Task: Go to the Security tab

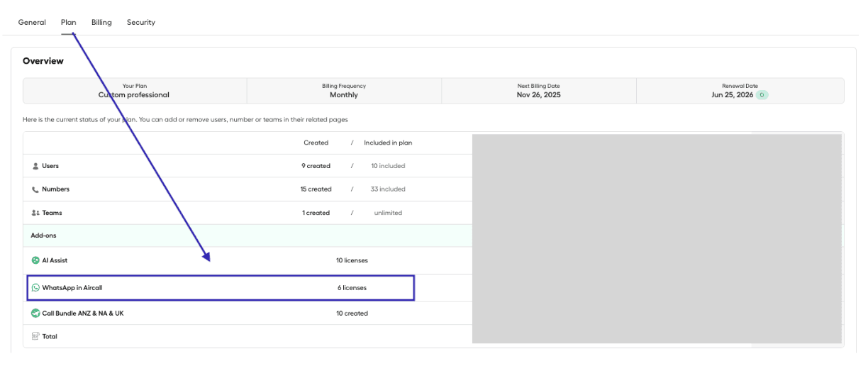Action: point(141,23)
